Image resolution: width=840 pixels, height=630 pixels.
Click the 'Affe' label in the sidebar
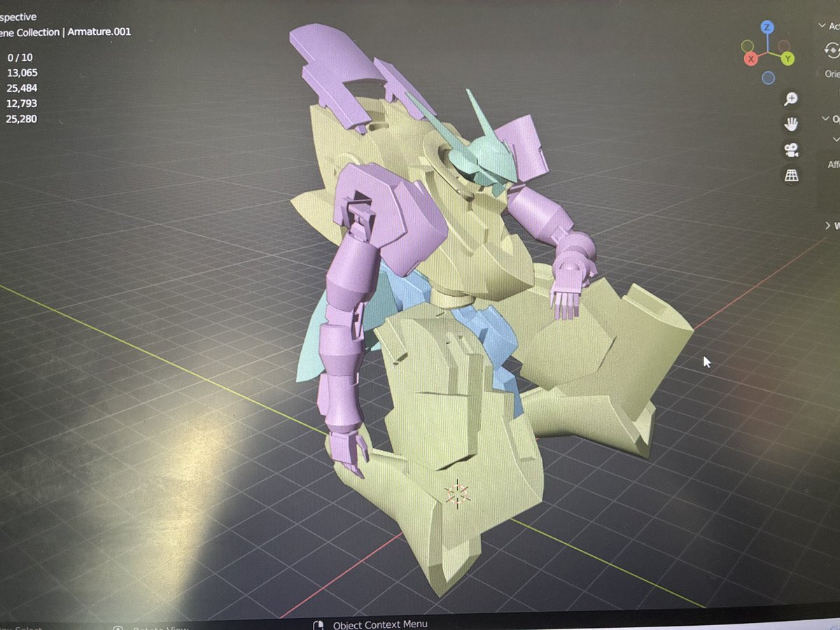coord(834,164)
